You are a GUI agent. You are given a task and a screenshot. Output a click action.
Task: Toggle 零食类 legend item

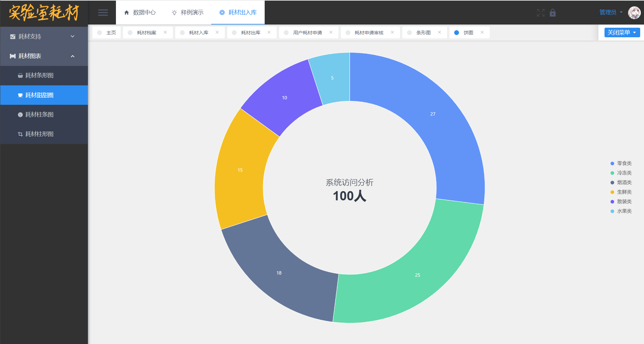pos(624,163)
